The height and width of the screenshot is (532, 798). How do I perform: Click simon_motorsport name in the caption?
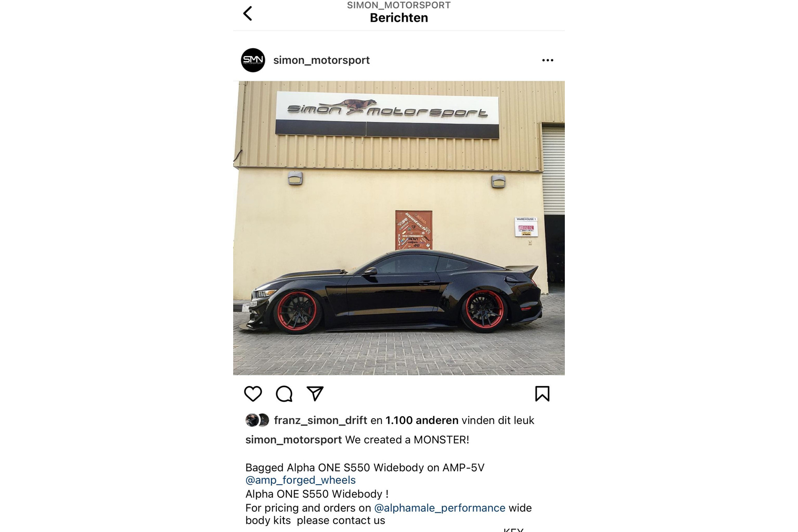(x=293, y=440)
